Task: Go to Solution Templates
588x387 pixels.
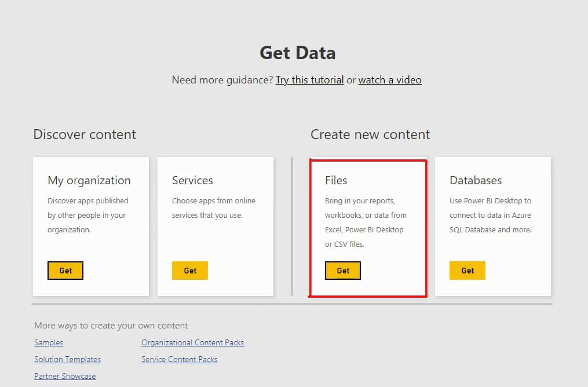Action: [67, 359]
